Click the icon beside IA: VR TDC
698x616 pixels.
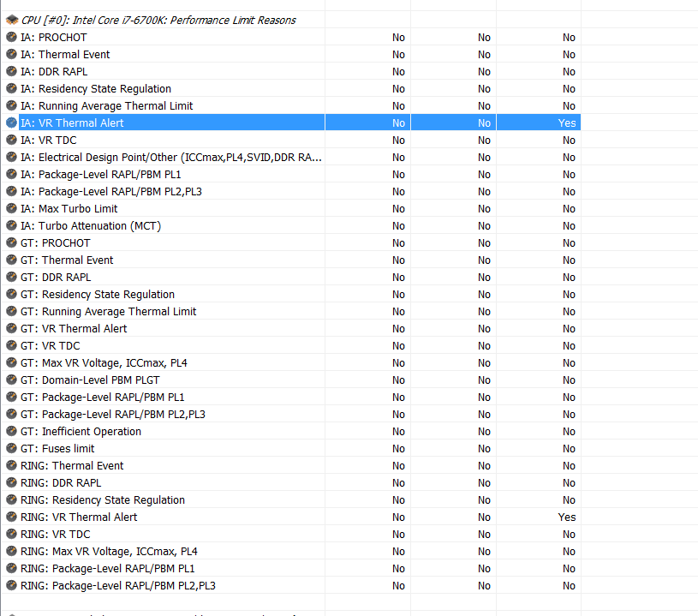click(12, 140)
